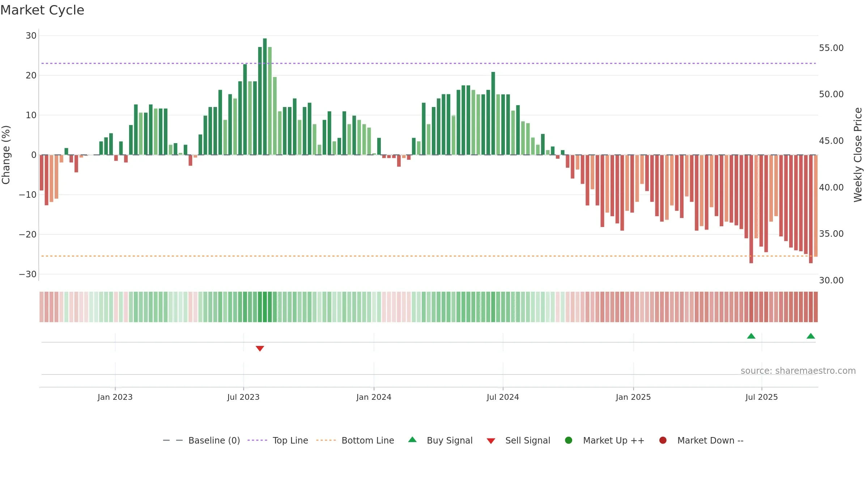Click the −30 left-axis tick label
868x488 pixels.
tap(28, 274)
